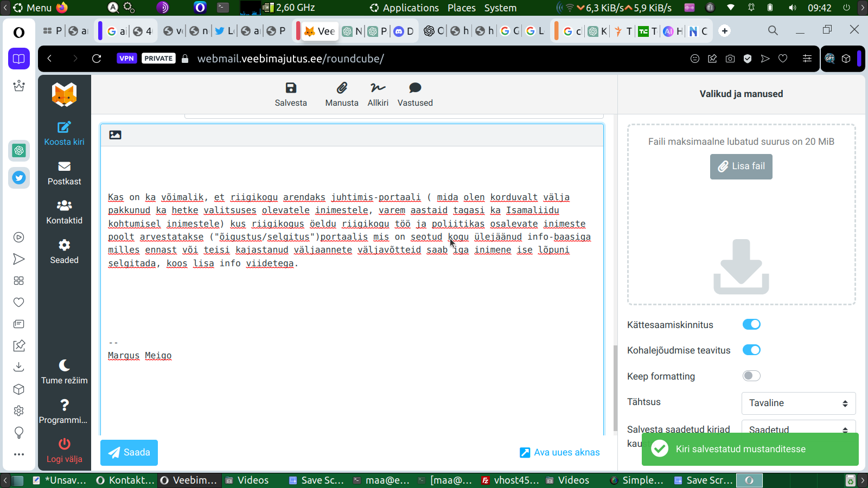The width and height of the screenshot is (868, 488).
Task: Click into the message body text
Action: tap(349, 230)
